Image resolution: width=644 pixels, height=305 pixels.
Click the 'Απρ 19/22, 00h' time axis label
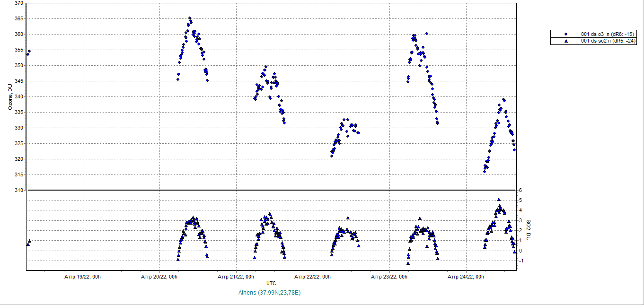click(83, 277)
